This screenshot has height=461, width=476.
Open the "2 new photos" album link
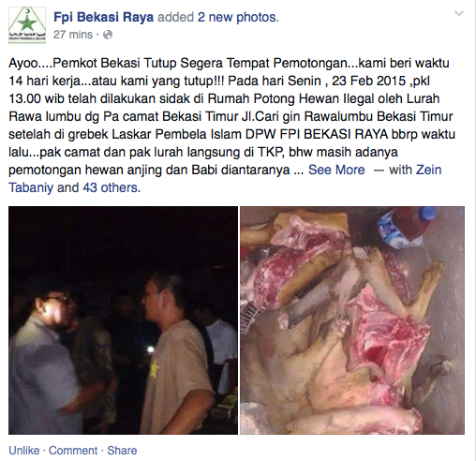tap(237, 17)
